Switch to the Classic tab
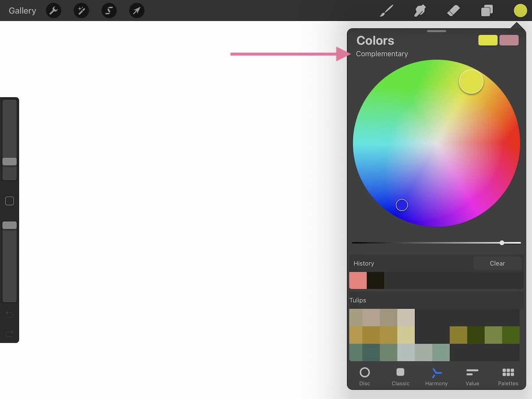This screenshot has height=399, width=532. click(400, 376)
